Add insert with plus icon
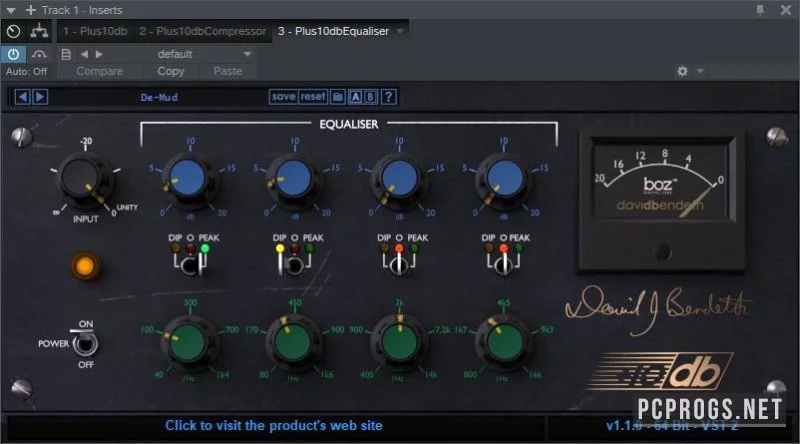 click(x=31, y=10)
